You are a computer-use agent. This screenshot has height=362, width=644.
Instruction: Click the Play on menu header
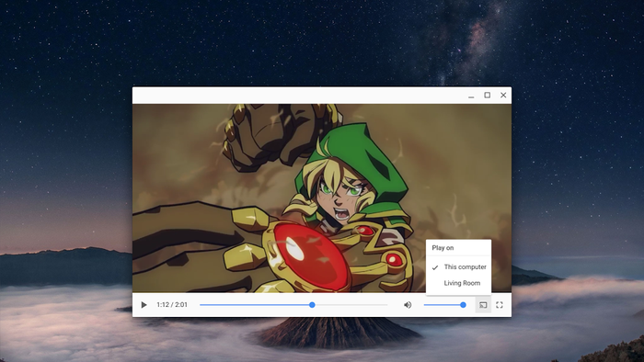(443, 248)
